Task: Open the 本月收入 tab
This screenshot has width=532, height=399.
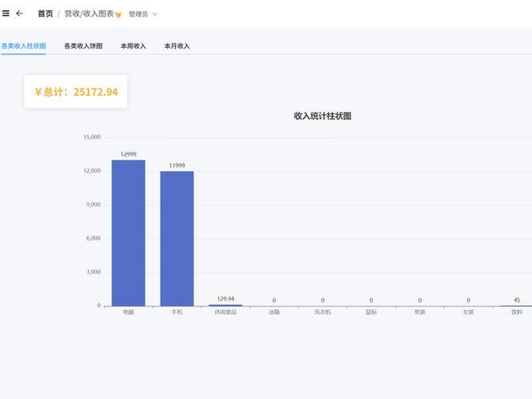Action: (177, 46)
